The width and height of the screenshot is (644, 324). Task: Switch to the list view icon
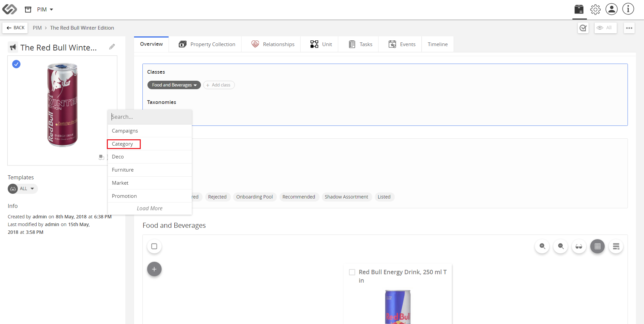click(x=616, y=246)
